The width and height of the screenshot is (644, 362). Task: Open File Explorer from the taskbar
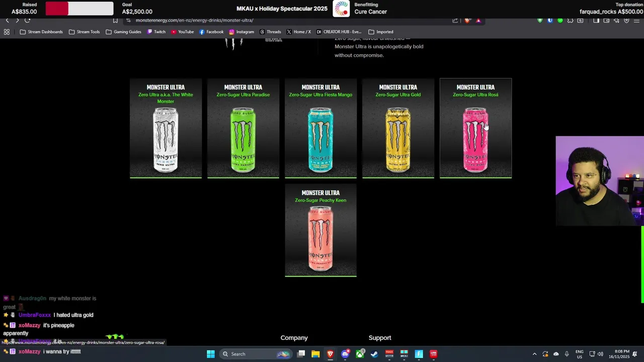[315, 354]
